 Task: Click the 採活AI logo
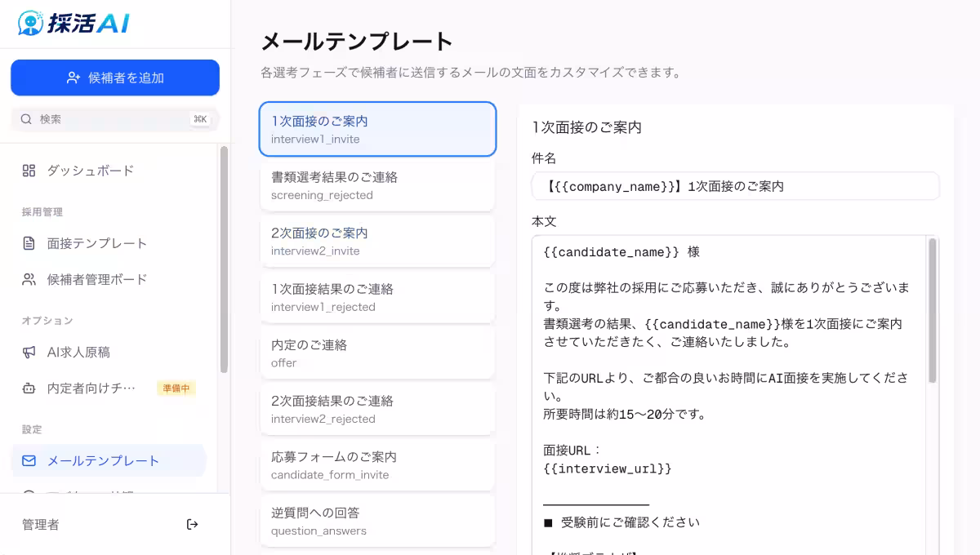click(73, 23)
